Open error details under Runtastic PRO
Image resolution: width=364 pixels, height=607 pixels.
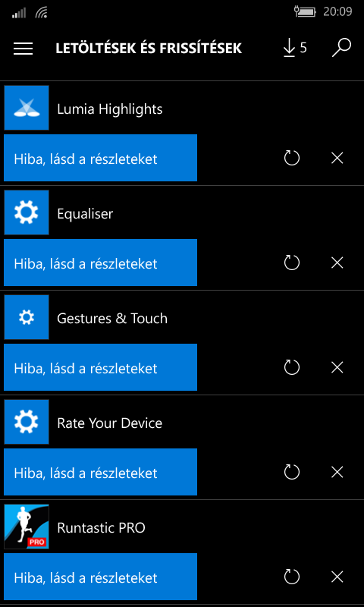click(x=101, y=577)
